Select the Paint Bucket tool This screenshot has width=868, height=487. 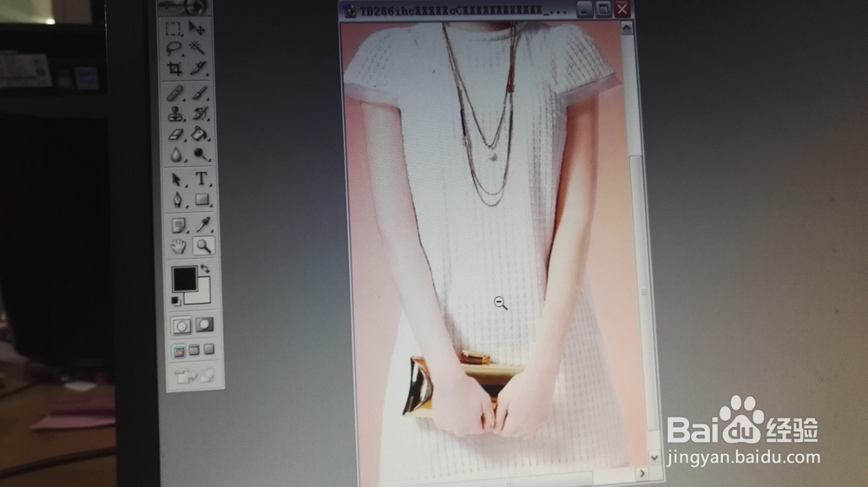tap(200, 134)
